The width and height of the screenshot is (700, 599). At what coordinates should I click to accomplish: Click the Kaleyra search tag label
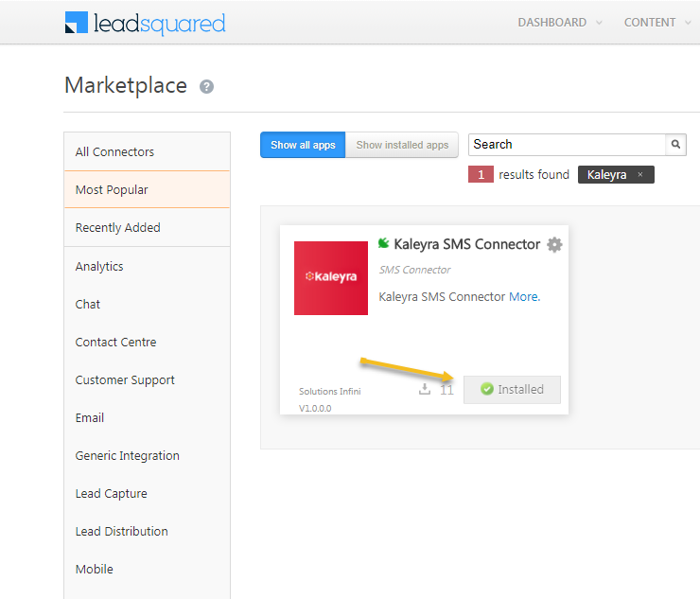pyautogui.click(x=606, y=175)
